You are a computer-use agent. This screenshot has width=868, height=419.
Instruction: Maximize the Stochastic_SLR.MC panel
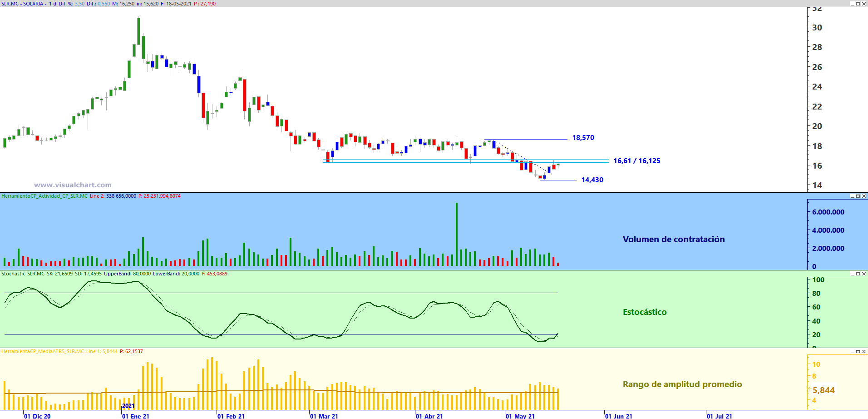point(858,274)
